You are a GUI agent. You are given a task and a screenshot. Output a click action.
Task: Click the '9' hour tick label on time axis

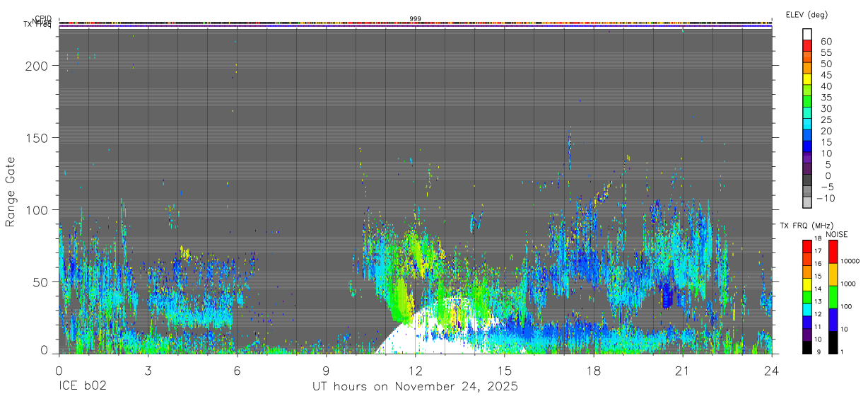tap(326, 370)
